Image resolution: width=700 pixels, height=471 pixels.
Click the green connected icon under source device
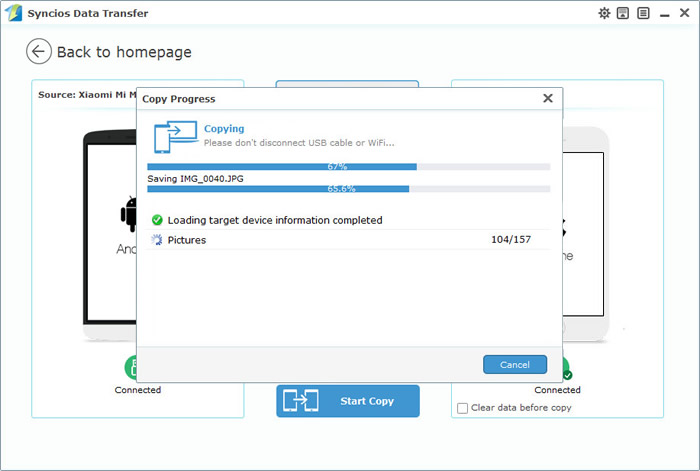[131, 367]
